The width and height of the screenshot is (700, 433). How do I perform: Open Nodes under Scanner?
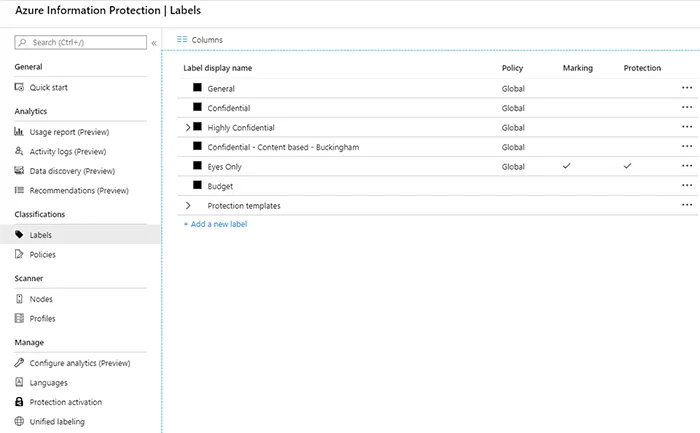(41, 299)
